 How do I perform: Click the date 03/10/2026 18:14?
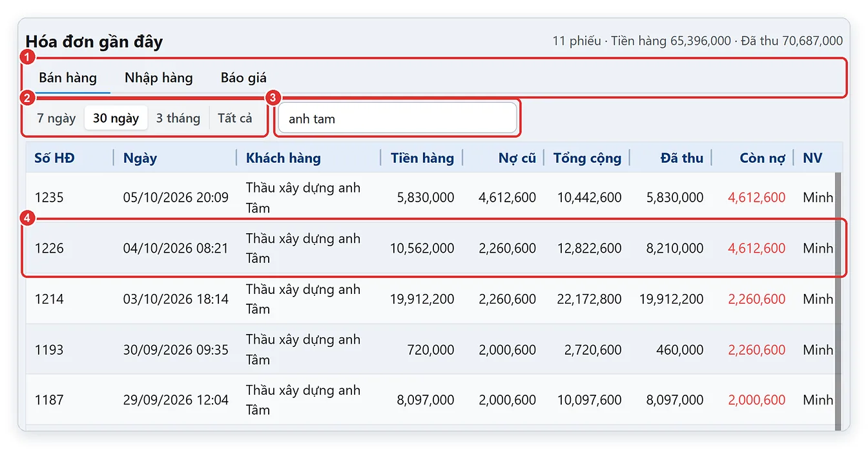(x=176, y=299)
